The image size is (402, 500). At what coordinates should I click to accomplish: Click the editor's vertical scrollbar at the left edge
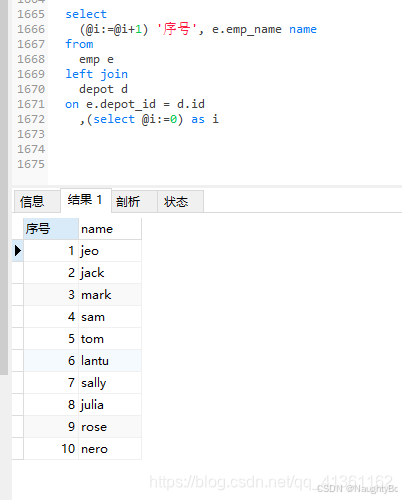click(4, 187)
